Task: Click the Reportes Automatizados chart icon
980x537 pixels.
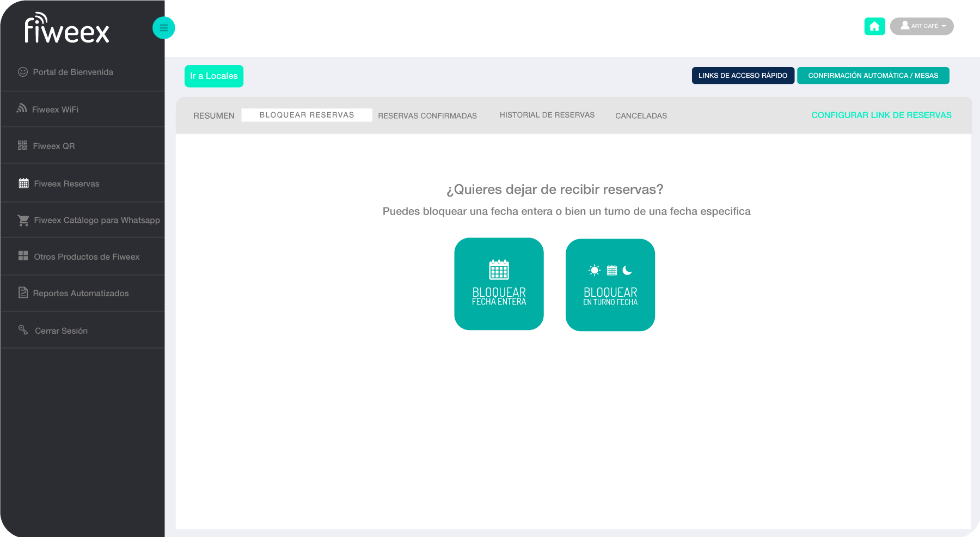Action: (x=23, y=292)
